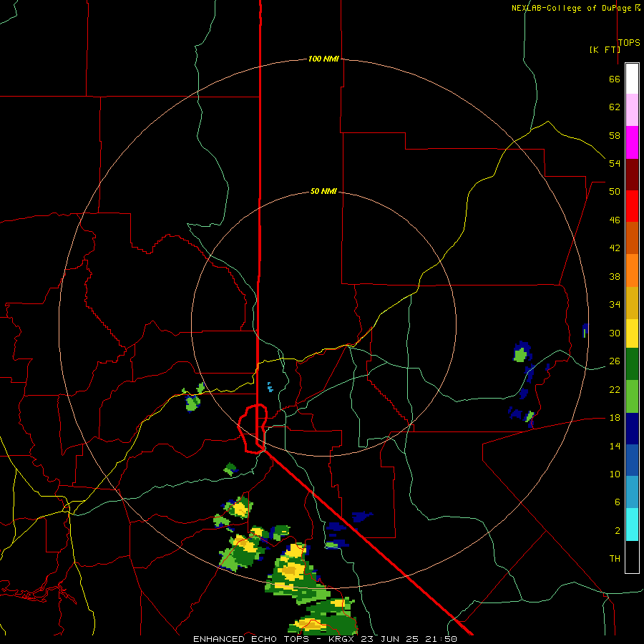Click the "34" scale label
The height and width of the screenshot is (644, 644).
615,305
